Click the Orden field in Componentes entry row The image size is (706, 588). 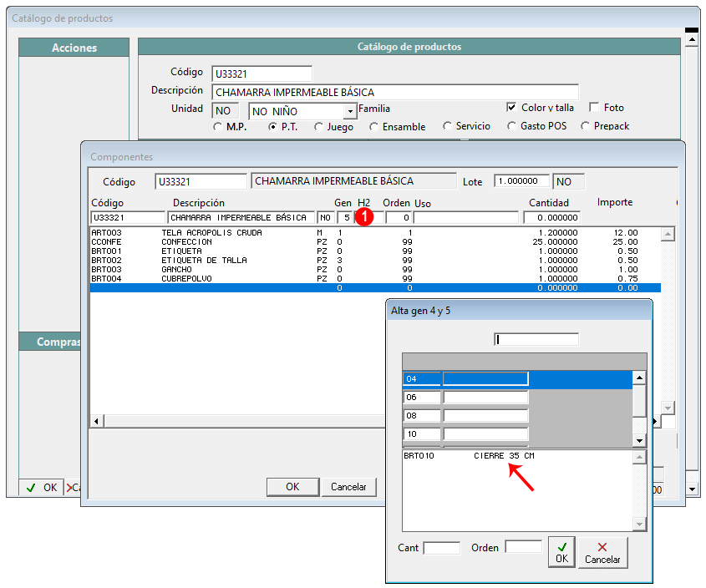tap(398, 217)
